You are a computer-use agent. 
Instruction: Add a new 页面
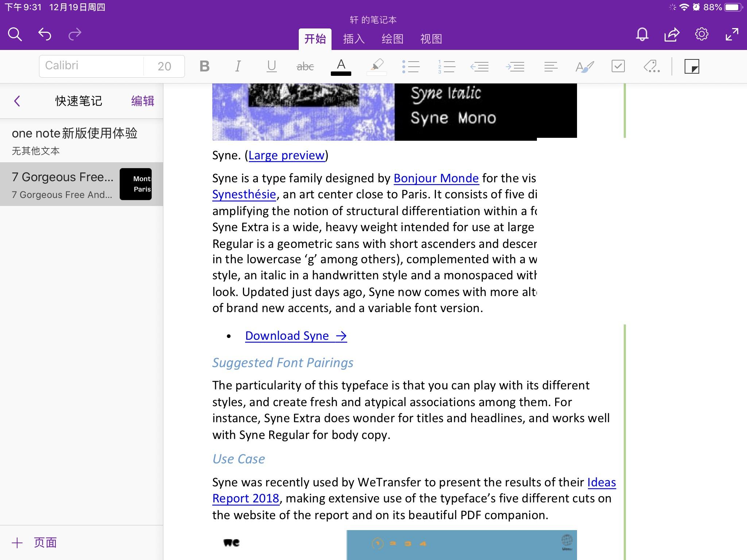pyautogui.click(x=34, y=542)
